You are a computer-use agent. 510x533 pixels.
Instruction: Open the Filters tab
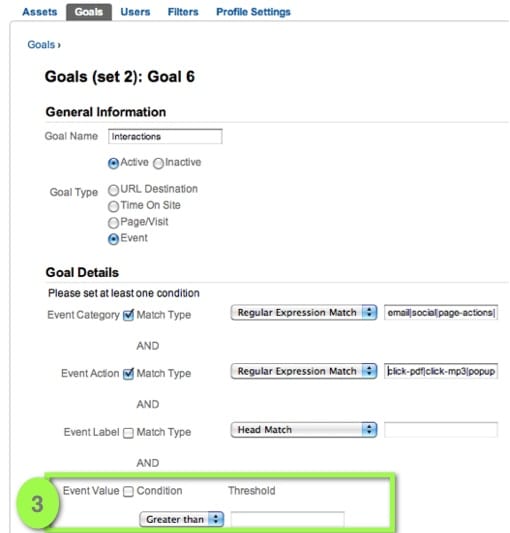[x=183, y=12]
